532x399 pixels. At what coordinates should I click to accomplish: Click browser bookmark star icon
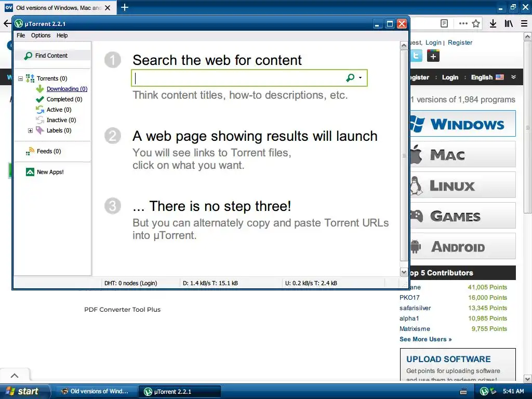click(x=476, y=23)
